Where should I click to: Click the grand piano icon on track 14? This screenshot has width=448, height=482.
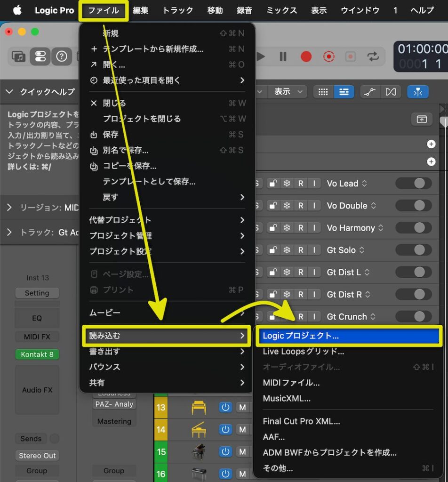tap(199, 429)
